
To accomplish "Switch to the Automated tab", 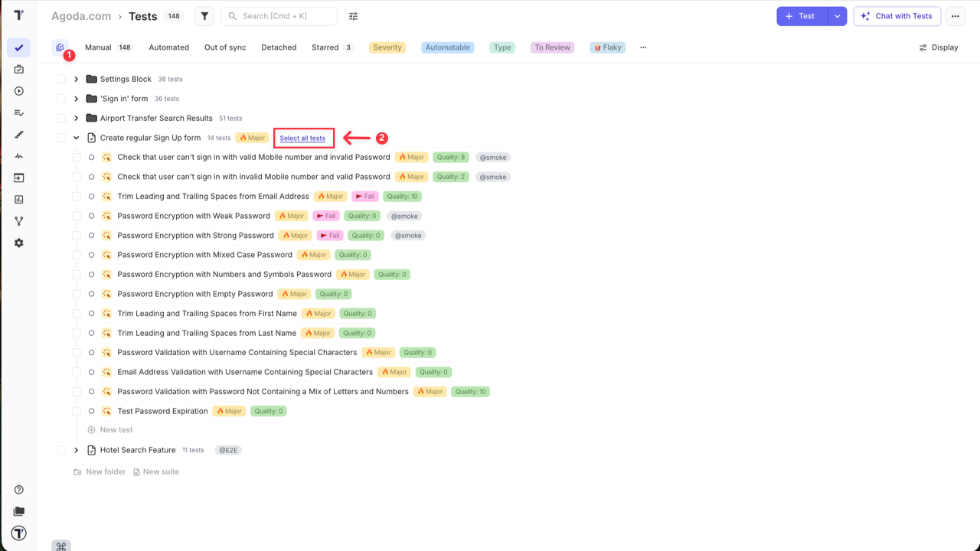I will (168, 47).
